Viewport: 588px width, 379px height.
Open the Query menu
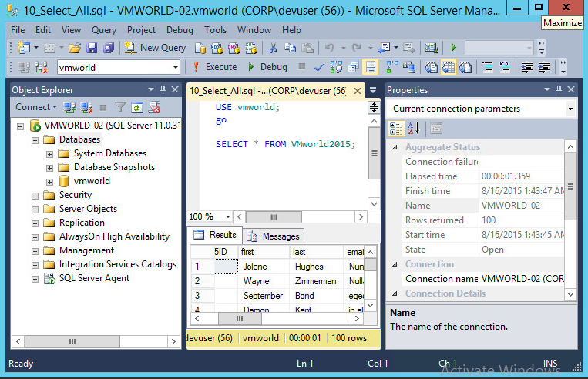104,30
